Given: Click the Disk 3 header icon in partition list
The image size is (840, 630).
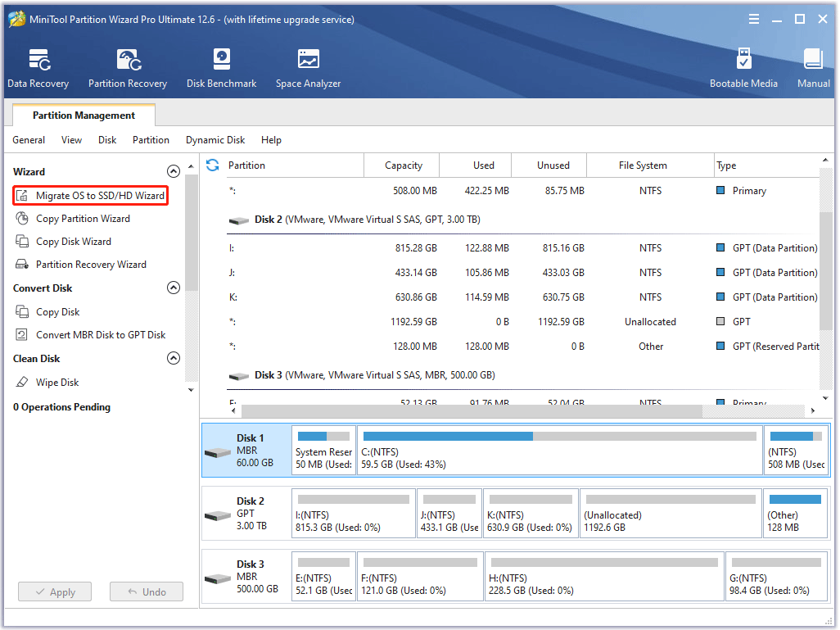Looking at the screenshot, I should 239,376.
